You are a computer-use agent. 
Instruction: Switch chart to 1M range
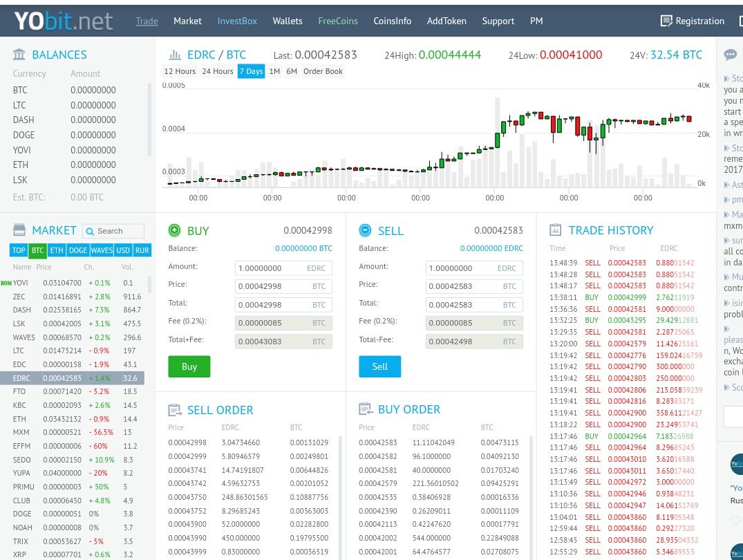pyautogui.click(x=275, y=71)
